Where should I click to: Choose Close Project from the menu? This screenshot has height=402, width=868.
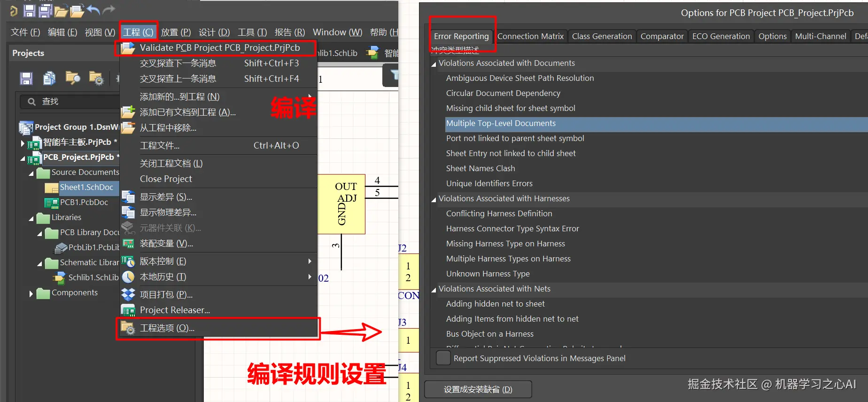[x=219, y=179]
